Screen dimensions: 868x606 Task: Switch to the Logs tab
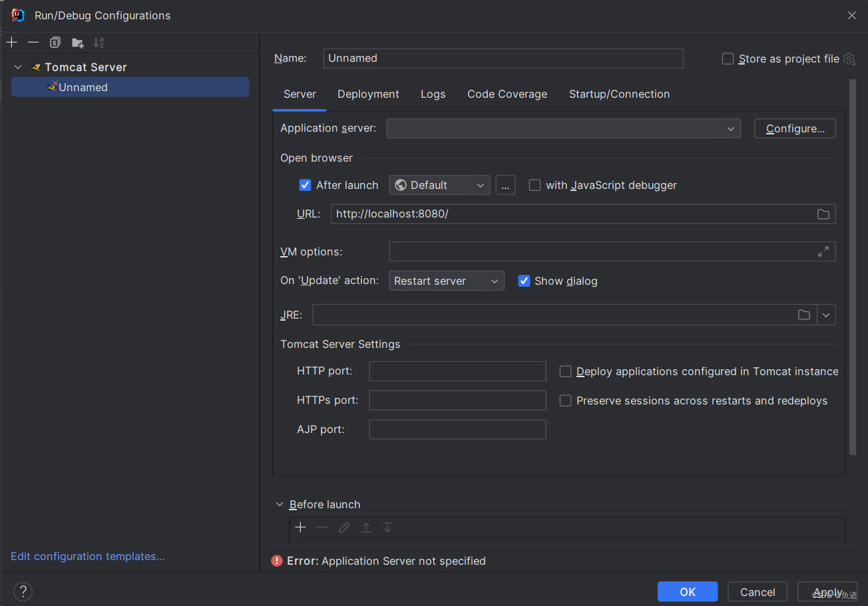point(433,94)
